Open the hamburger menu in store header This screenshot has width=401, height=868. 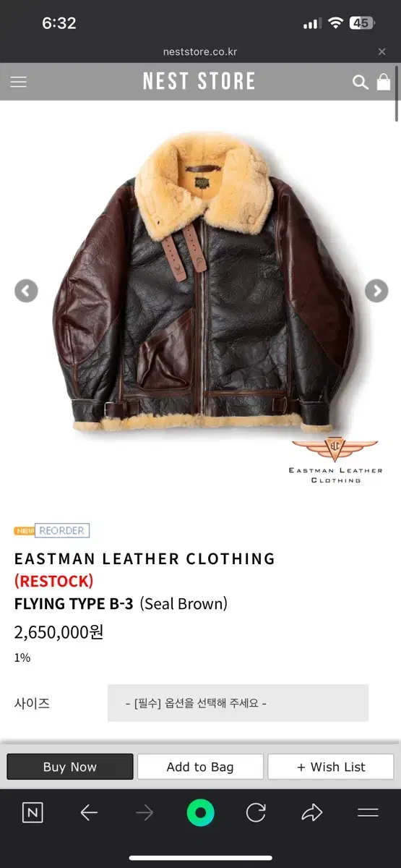(x=19, y=82)
